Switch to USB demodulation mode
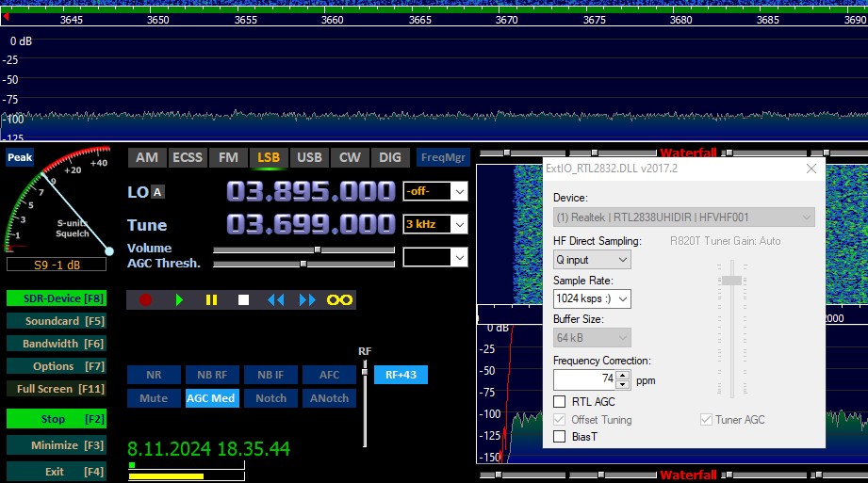The width and height of the screenshot is (868, 483). tap(309, 157)
